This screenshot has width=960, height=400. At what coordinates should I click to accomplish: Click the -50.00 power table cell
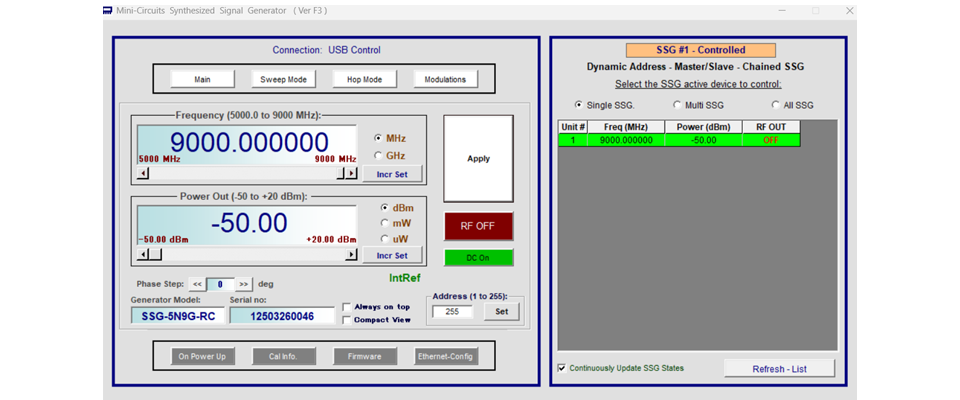pyautogui.click(x=703, y=140)
